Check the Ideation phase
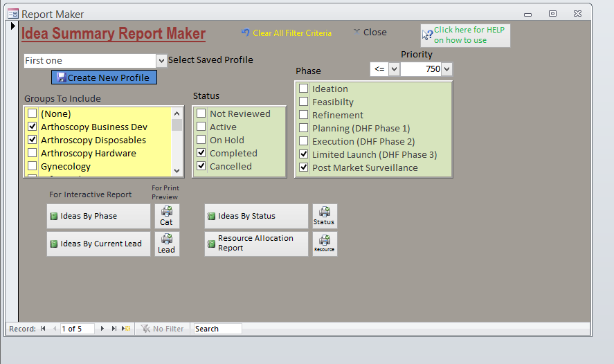Screen dimensions: 614x364 point(303,89)
